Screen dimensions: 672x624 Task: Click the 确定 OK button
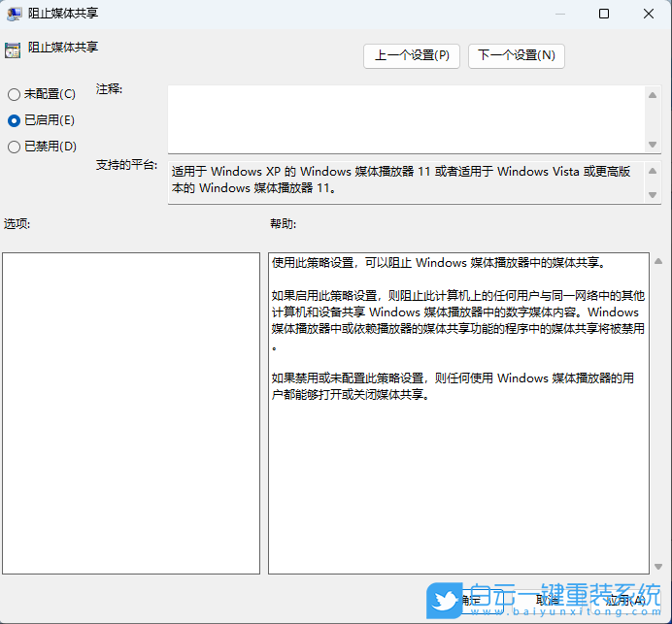point(470,601)
